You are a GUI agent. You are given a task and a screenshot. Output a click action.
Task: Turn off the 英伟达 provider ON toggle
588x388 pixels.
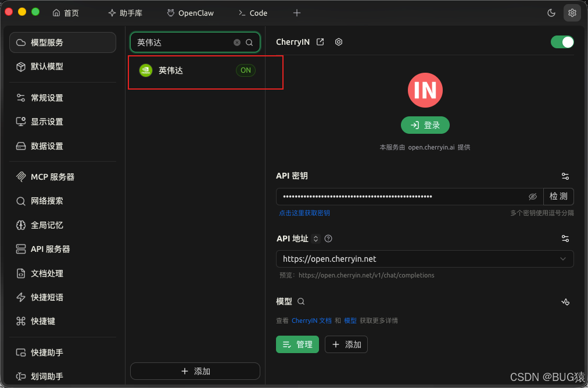pos(245,70)
